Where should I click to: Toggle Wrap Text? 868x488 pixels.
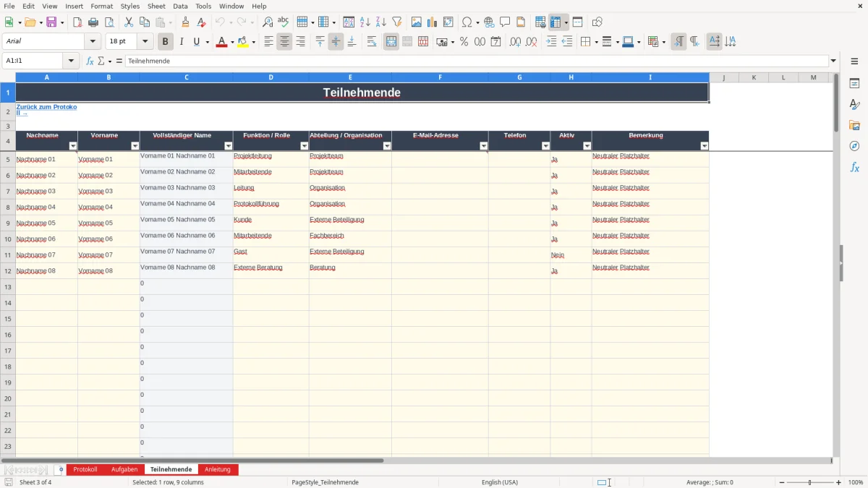(372, 42)
